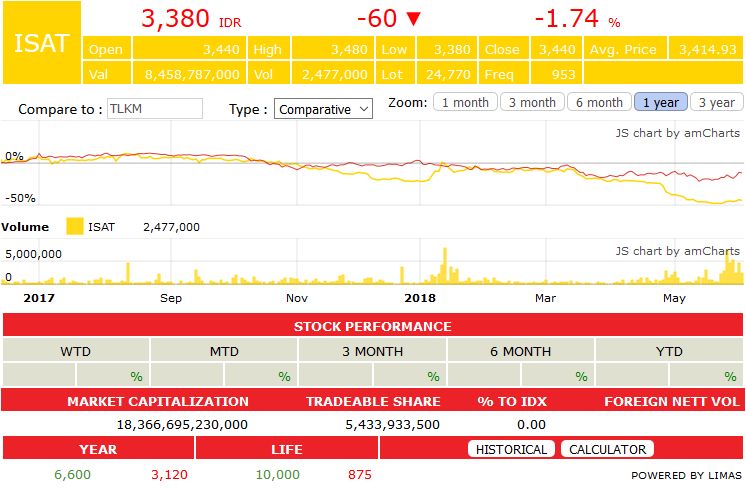
Task: Click the Close price value in the quote table
Action: [x=555, y=49]
